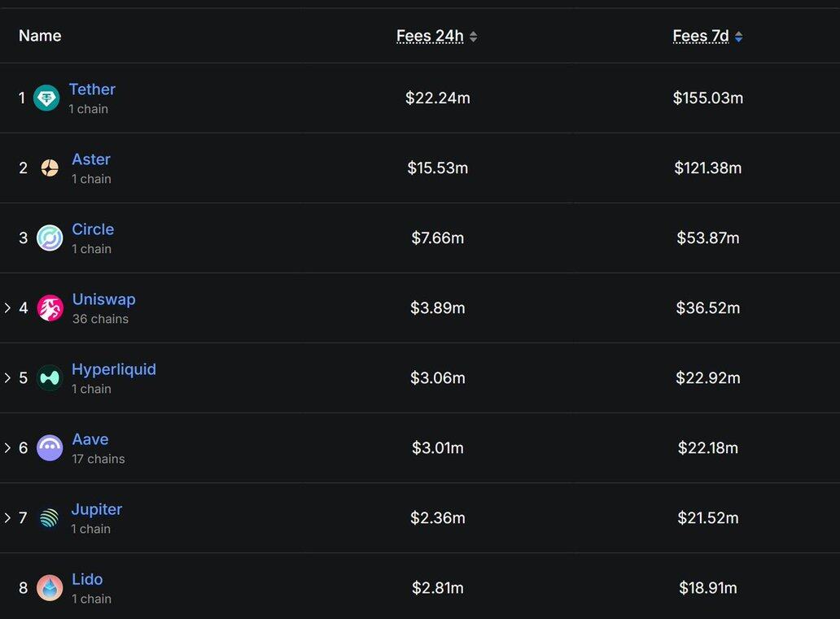
Task: Click the Fees 24h sort arrows
Action: tap(474, 37)
